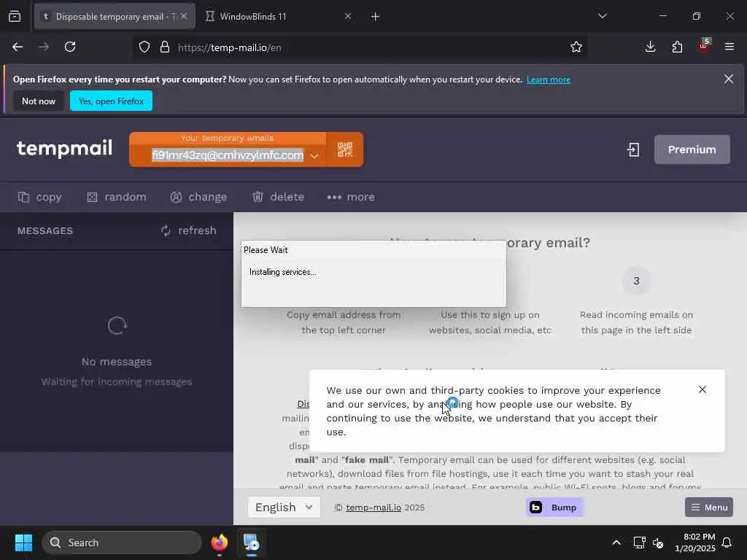
Task: Open Firefox downloads panel
Action: (650, 47)
